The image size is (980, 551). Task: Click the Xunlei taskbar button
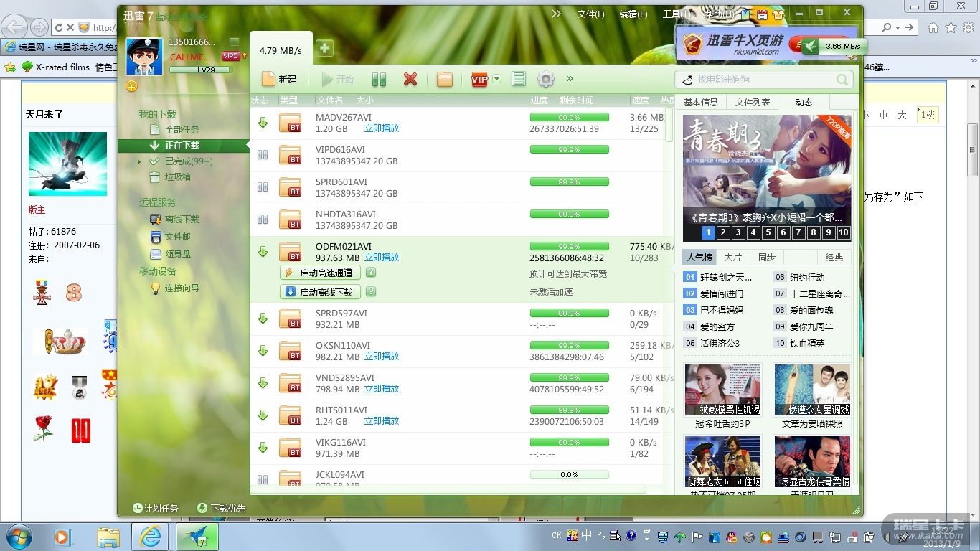click(x=197, y=537)
